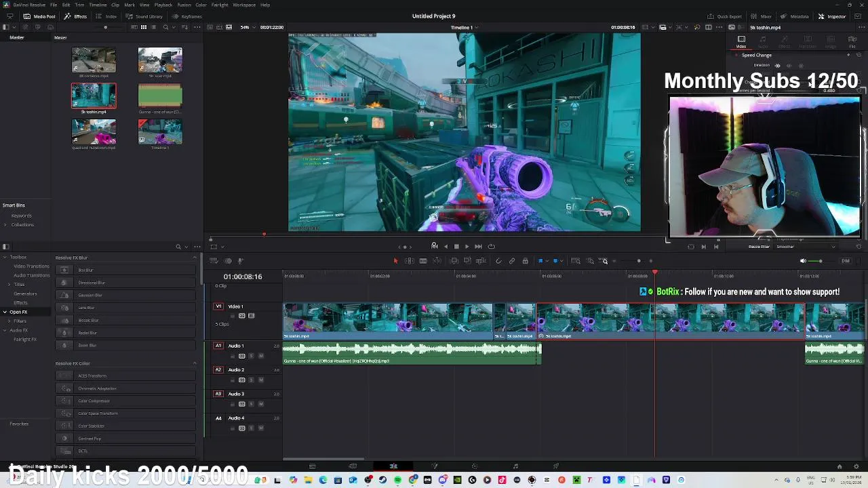868x488 pixels.
Task: Play forward in the timeline viewer
Action: point(467,247)
